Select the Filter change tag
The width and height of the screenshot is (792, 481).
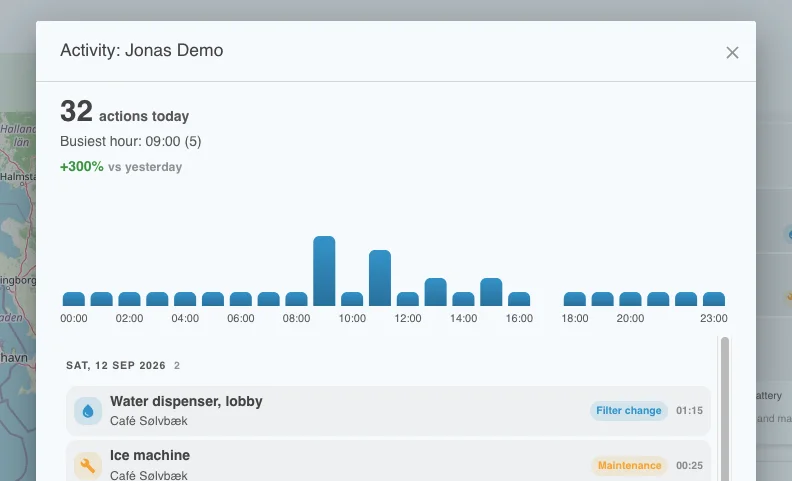pyautogui.click(x=628, y=411)
